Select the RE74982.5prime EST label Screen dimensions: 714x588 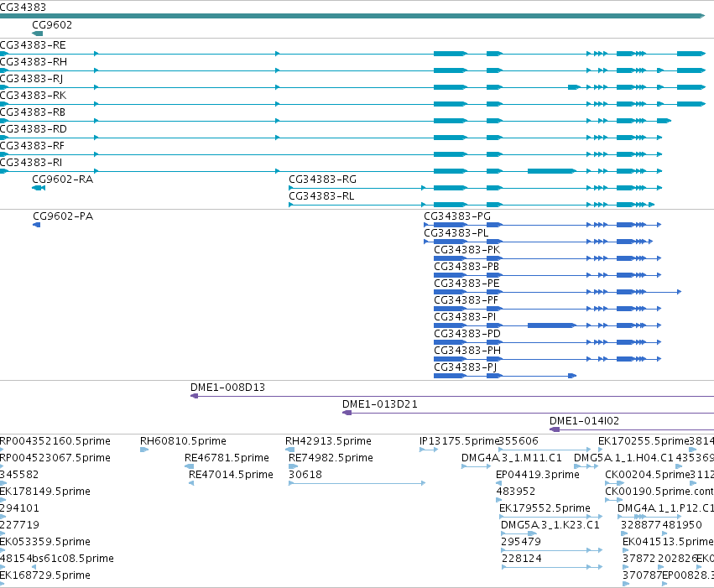pyautogui.click(x=331, y=458)
